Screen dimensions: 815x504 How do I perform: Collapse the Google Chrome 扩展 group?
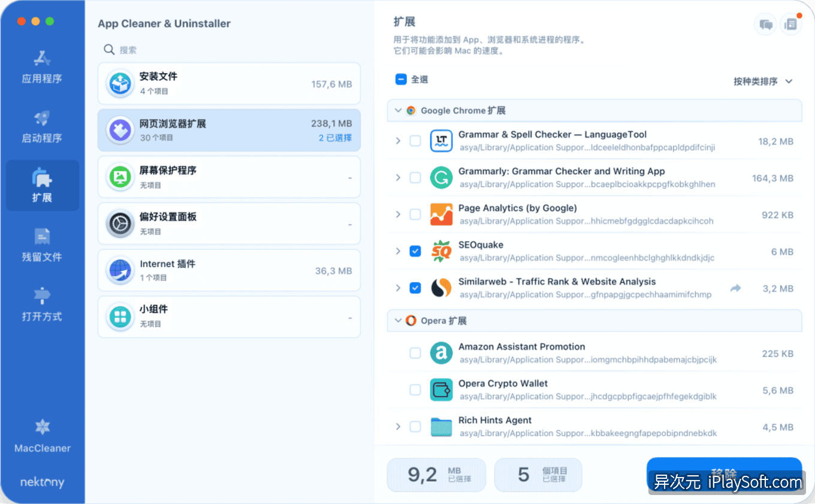tap(398, 110)
